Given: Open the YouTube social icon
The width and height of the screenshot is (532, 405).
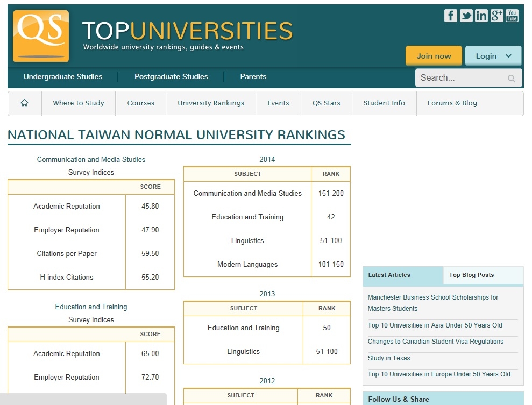Looking at the screenshot, I should [x=512, y=16].
